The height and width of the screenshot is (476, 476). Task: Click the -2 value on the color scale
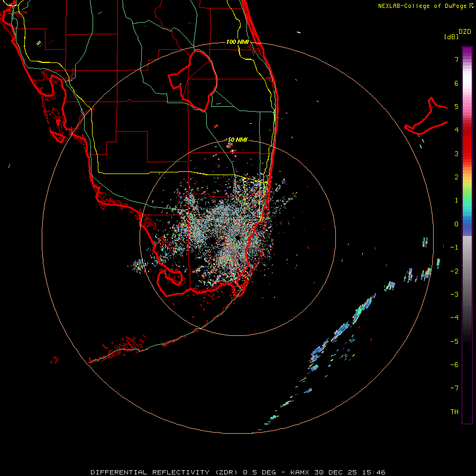click(x=454, y=271)
